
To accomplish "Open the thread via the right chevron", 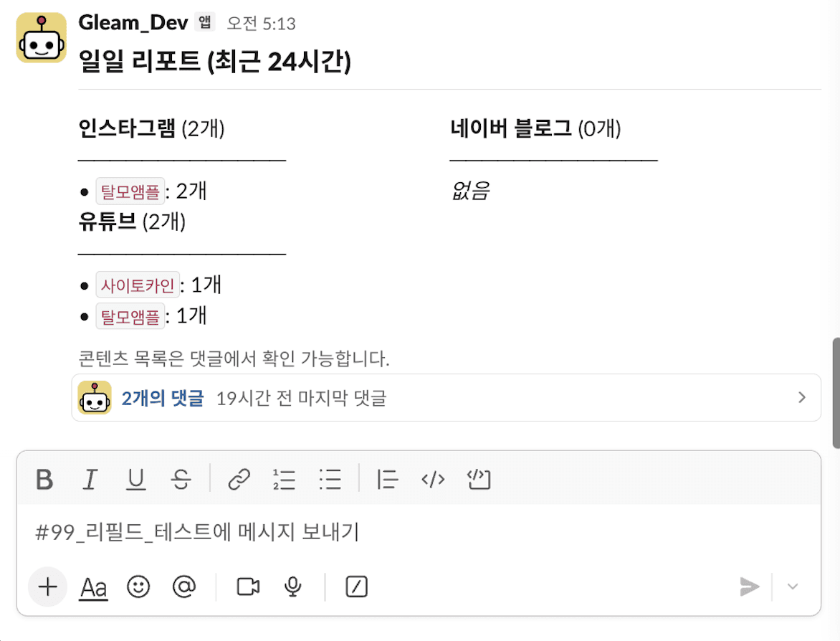I will 801,397.
